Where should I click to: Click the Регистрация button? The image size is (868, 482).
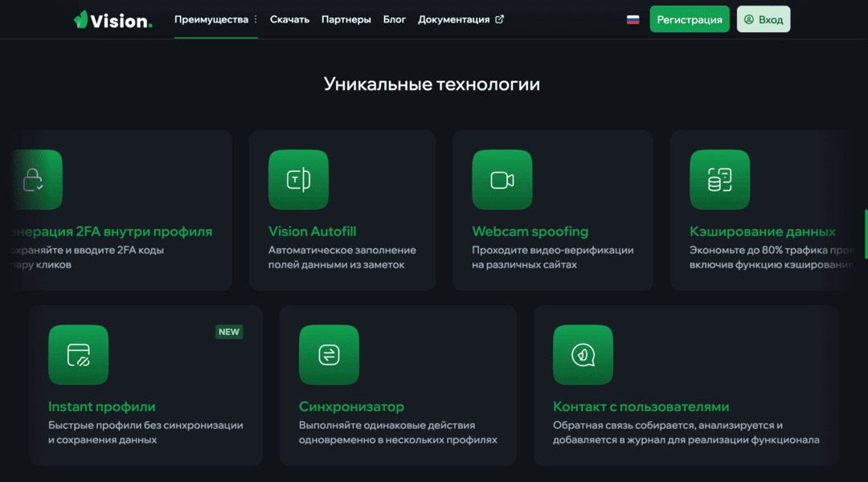coord(690,19)
